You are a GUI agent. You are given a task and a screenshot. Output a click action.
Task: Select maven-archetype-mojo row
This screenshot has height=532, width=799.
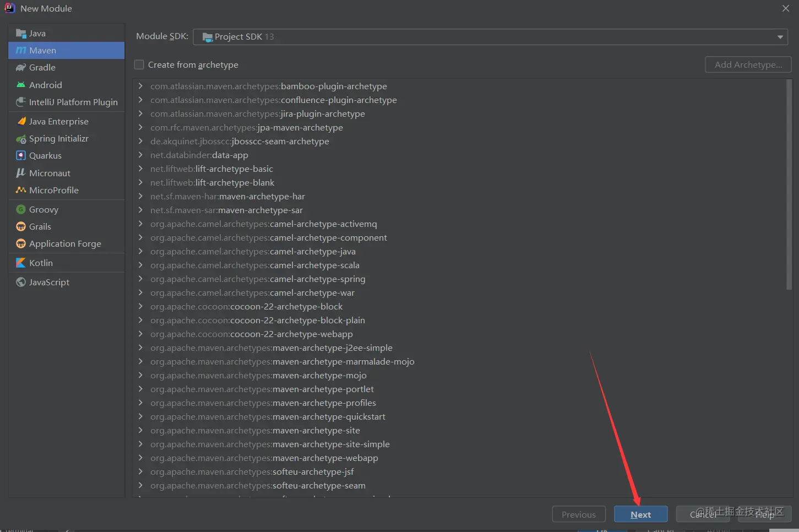tap(460, 375)
